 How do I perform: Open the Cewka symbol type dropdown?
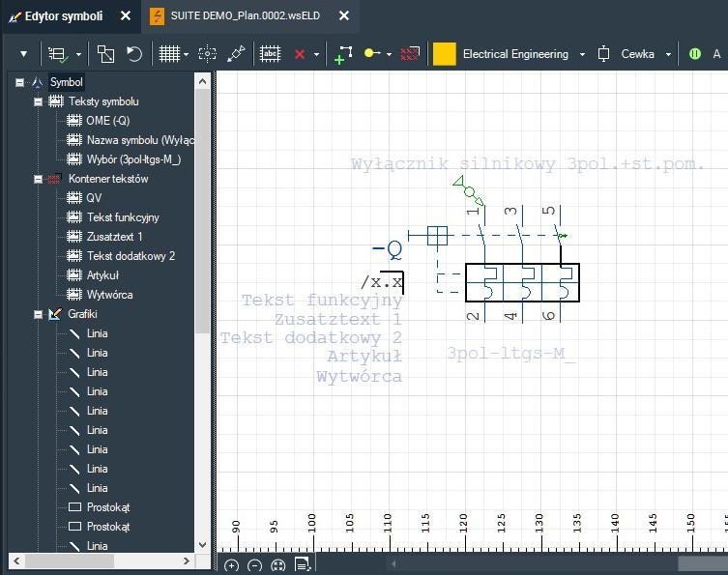tap(668, 55)
